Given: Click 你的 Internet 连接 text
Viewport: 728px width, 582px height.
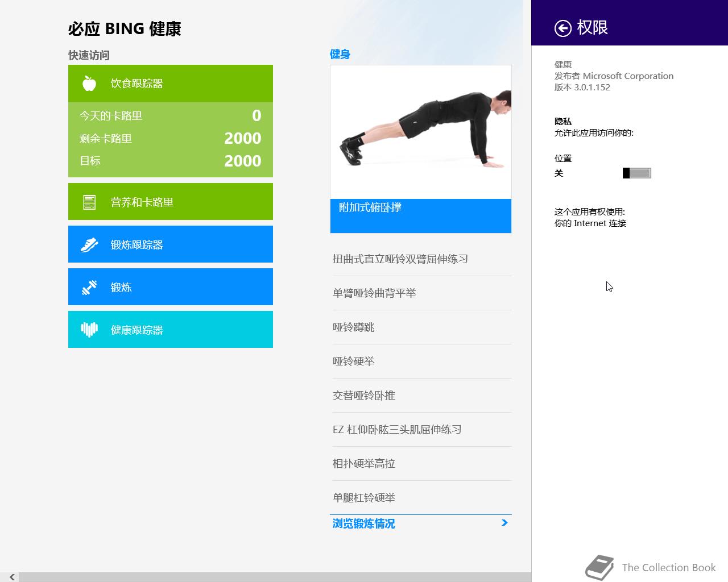Looking at the screenshot, I should [590, 223].
